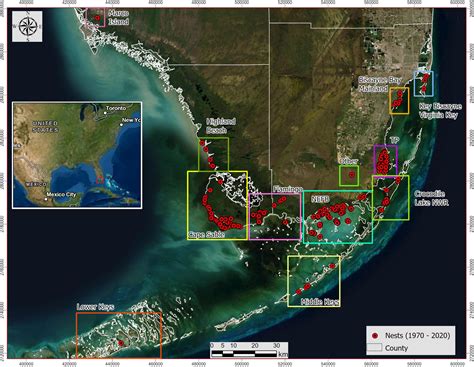Click the 'Marco Island' map label
This screenshot has height=367, width=474.
(118, 17)
